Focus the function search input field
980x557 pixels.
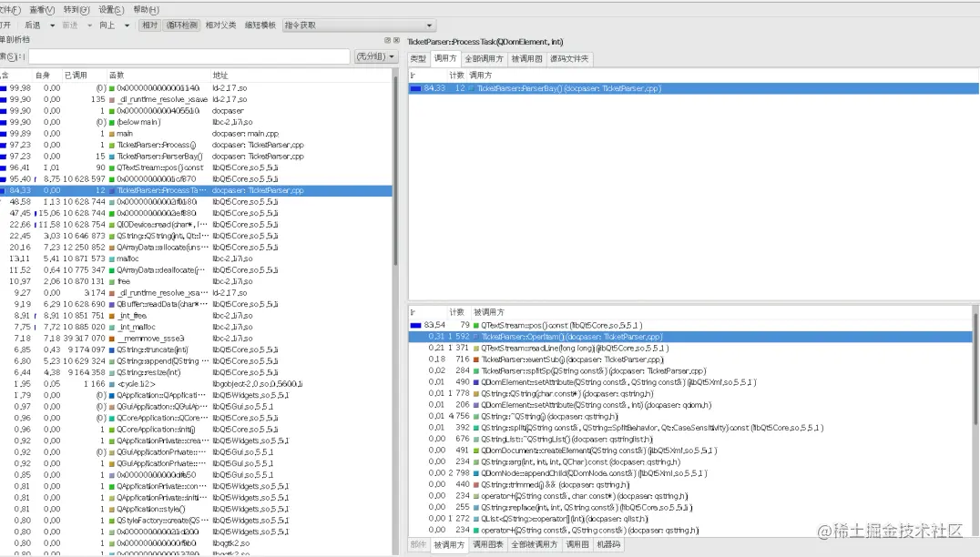point(189,56)
